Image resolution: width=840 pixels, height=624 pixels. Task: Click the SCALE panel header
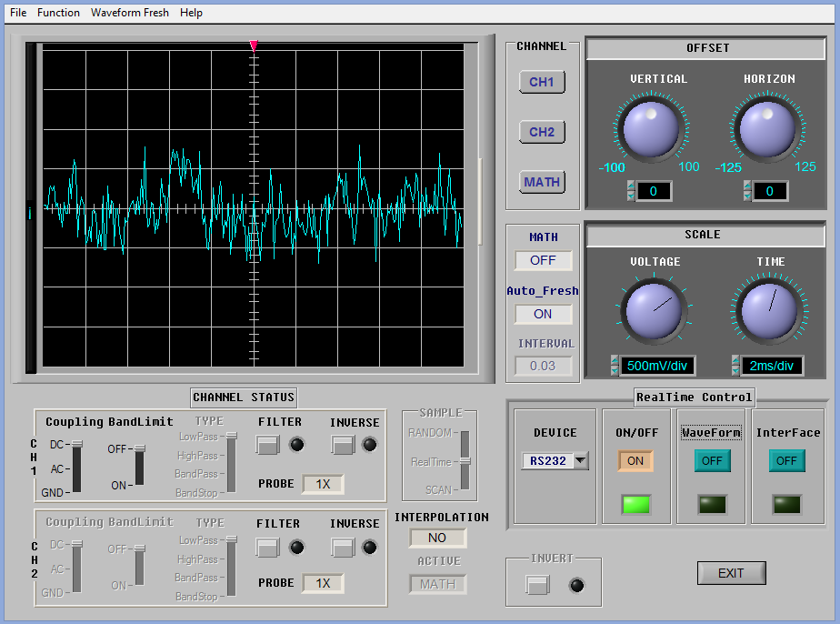705,235
